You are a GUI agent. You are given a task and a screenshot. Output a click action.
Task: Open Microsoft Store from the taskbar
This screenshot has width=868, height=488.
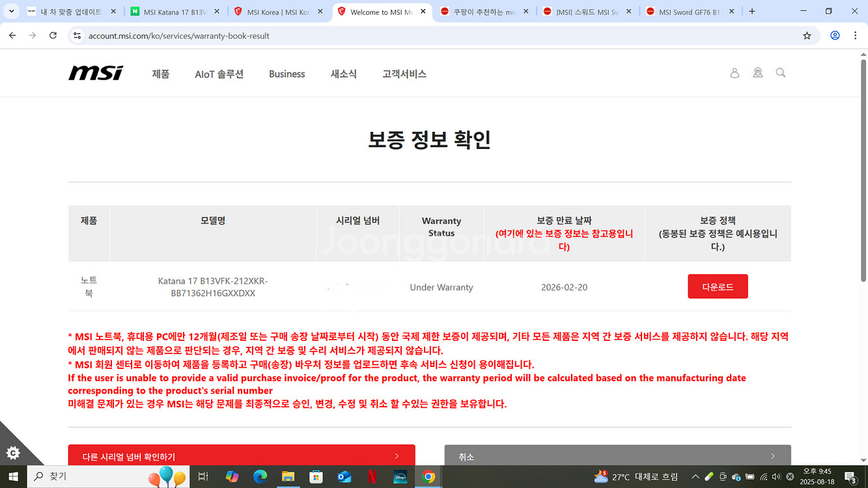pyautogui.click(x=316, y=477)
